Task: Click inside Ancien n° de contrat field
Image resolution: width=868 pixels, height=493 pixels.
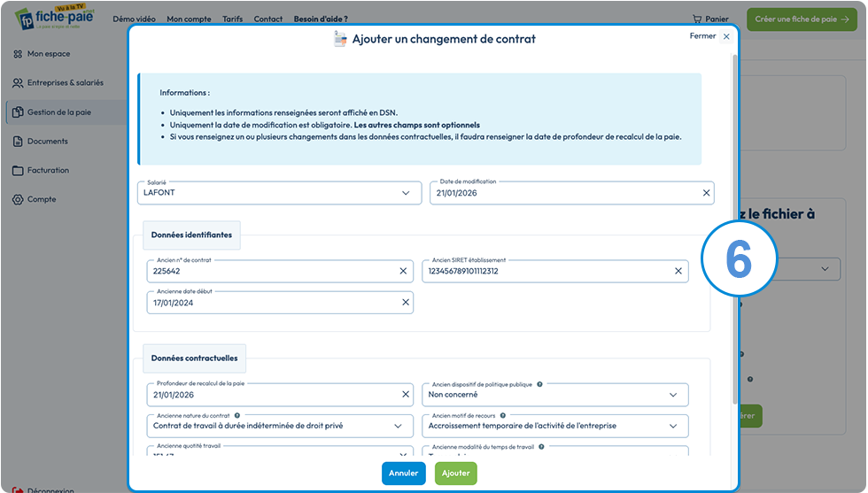Action: point(280,271)
